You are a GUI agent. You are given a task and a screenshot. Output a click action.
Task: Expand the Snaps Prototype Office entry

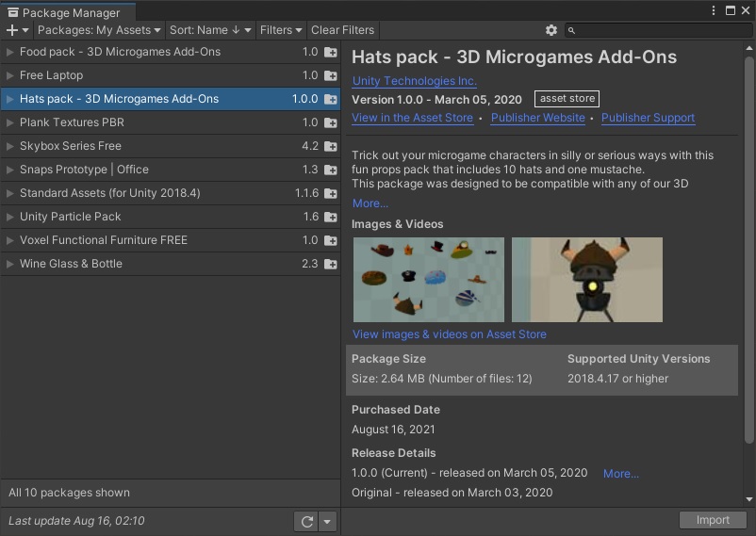[x=9, y=170]
